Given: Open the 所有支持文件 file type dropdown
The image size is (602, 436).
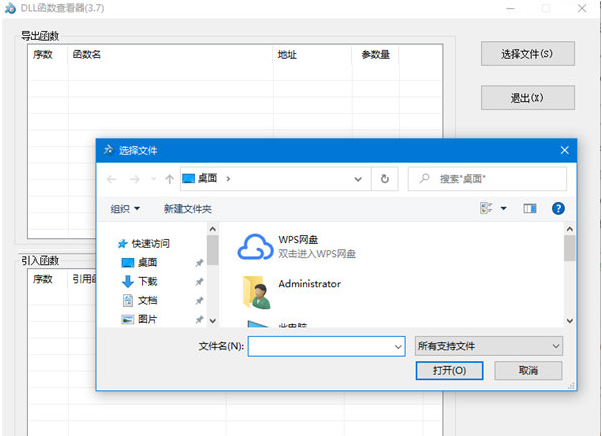Looking at the screenshot, I should [489, 346].
